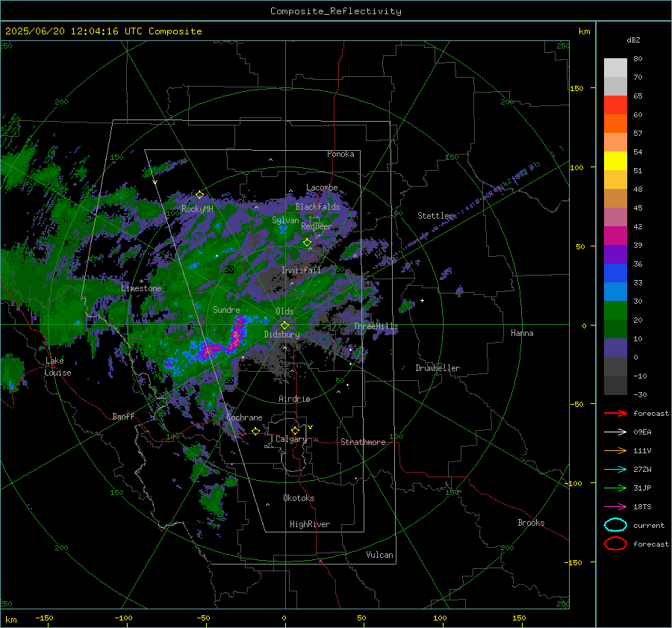Click the Okotoks town label

(x=299, y=498)
